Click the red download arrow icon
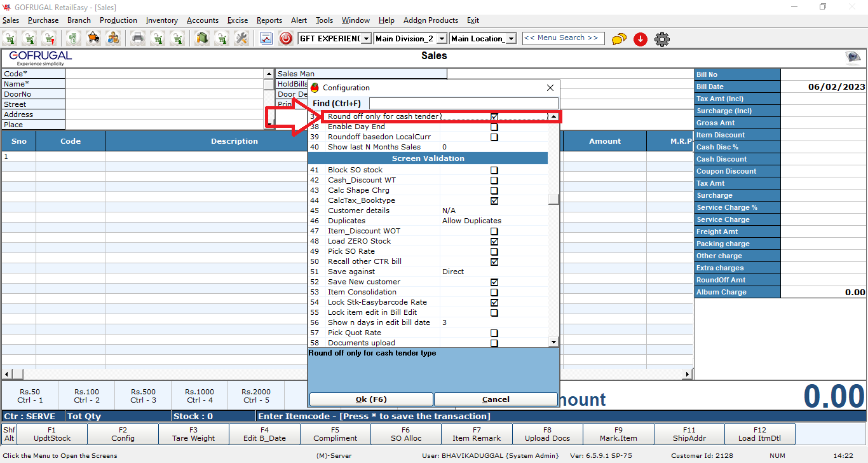Viewport: 868px width, 463px height. [x=641, y=39]
